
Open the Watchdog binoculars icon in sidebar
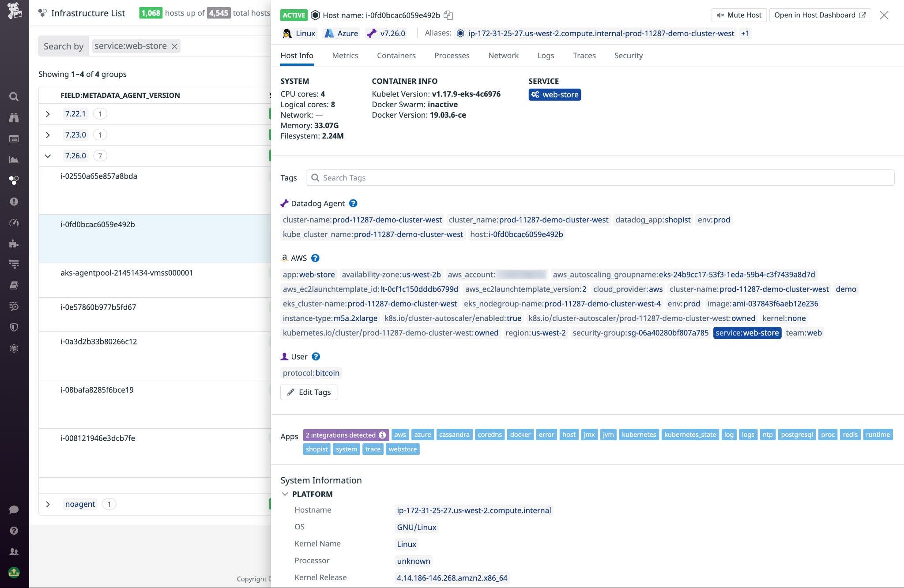click(14, 118)
